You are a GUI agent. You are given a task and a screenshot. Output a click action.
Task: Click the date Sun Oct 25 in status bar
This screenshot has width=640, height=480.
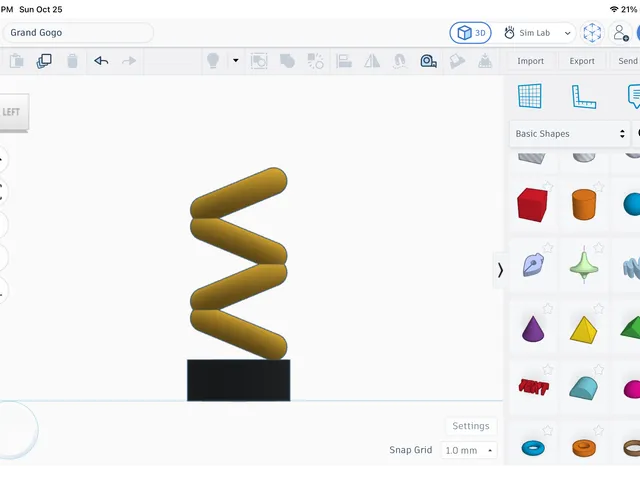point(41,9)
